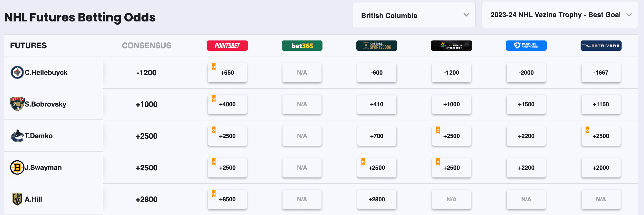Open the DraftKings Sportsbook logo
The width and height of the screenshot is (644, 215).
pos(451,46)
